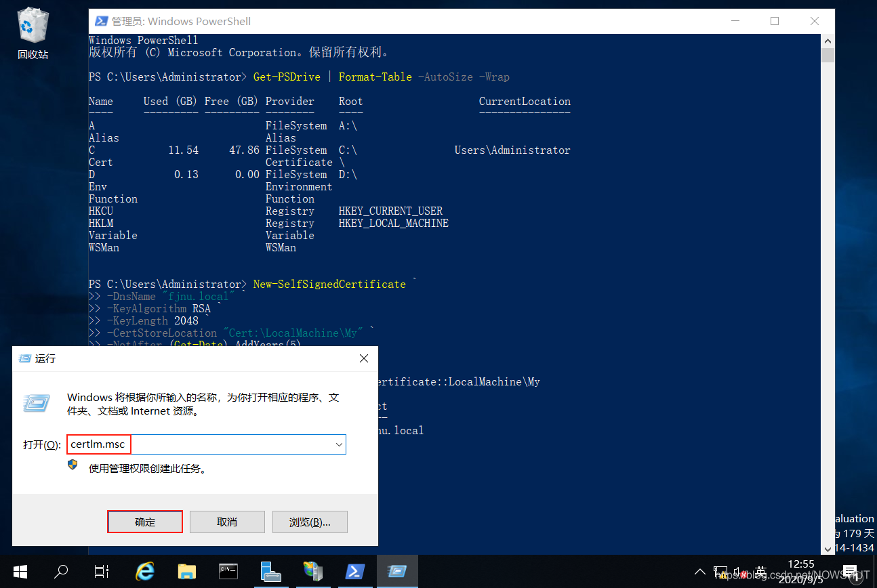Screen dimensions: 877x588
Task: Click the network tray icon
Action: [x=721, y=572]
